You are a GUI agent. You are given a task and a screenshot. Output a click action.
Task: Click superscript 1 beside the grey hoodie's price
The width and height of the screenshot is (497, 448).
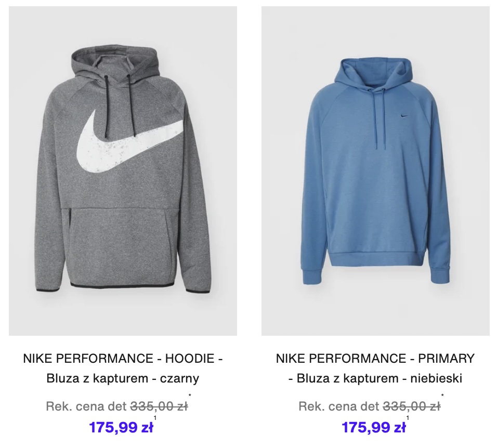point(155,418)
